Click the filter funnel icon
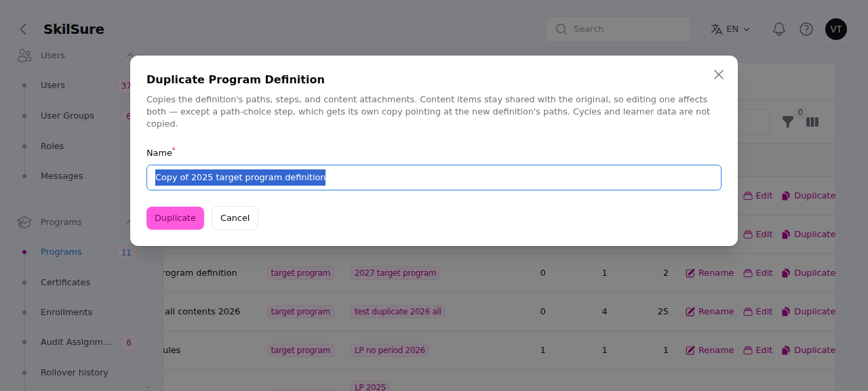This screenshot has width=868, height=391. tap(788, 122)
